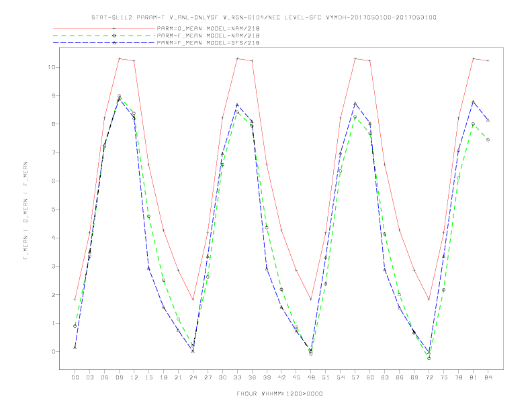Click the x-axis label FHOUR VHHMM

tap(279, 394)
